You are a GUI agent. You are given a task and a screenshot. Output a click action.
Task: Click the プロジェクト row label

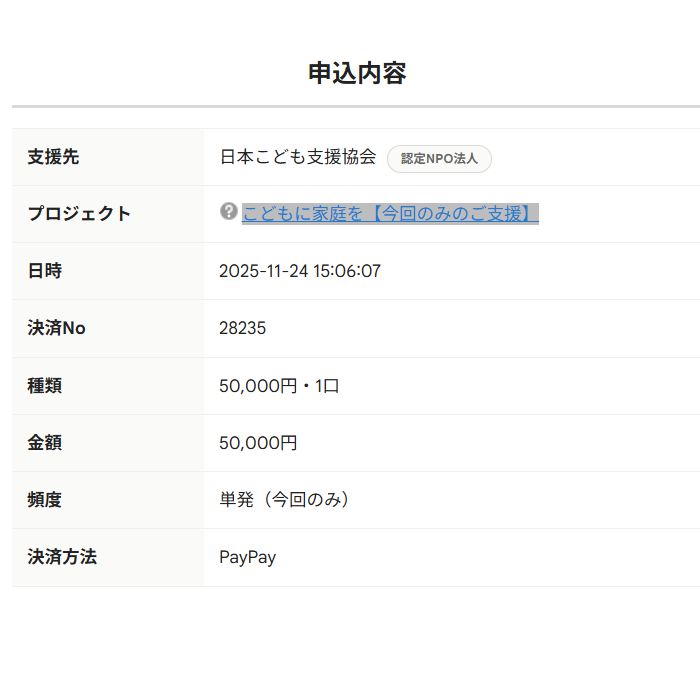(x=79, y=214)
